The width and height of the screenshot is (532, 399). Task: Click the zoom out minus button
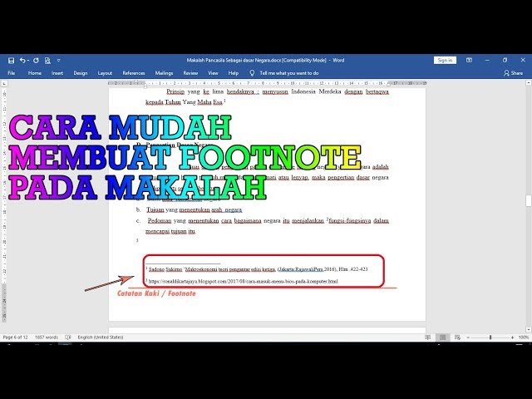click(x=468, y=337)
